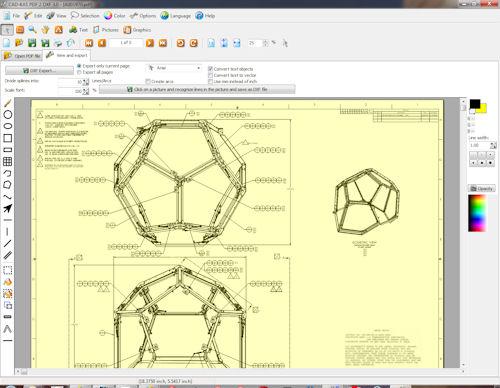
Task: Select the circle drawing tool
Action: click(8, 115)
